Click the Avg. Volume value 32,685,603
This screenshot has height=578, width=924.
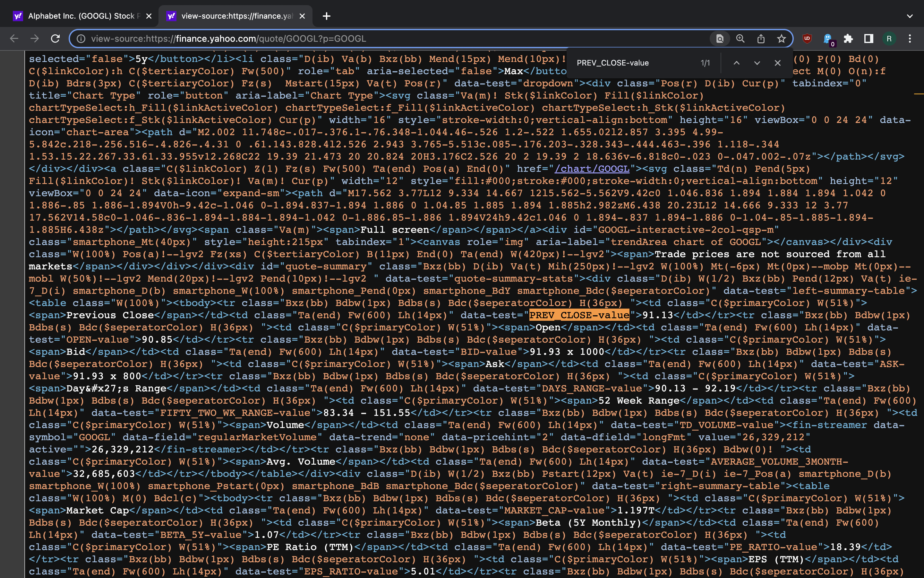[104, 474]
